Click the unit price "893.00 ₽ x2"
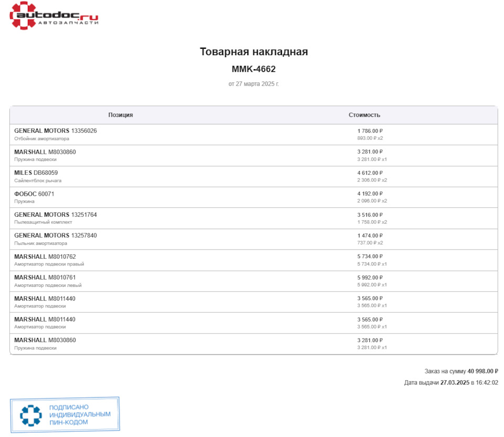The image size is (504, 437). (x=370, y=138)
